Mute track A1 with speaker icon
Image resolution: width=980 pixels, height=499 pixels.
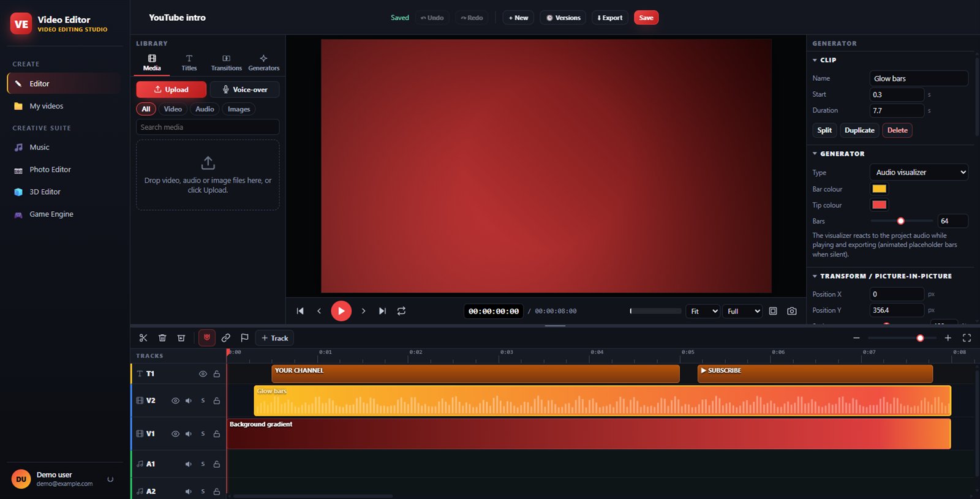coord(188,464)
